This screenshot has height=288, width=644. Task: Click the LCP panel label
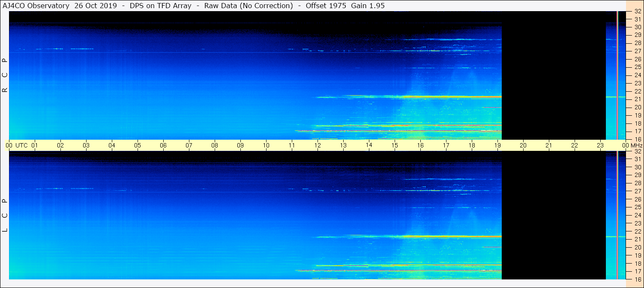point(5,216)
